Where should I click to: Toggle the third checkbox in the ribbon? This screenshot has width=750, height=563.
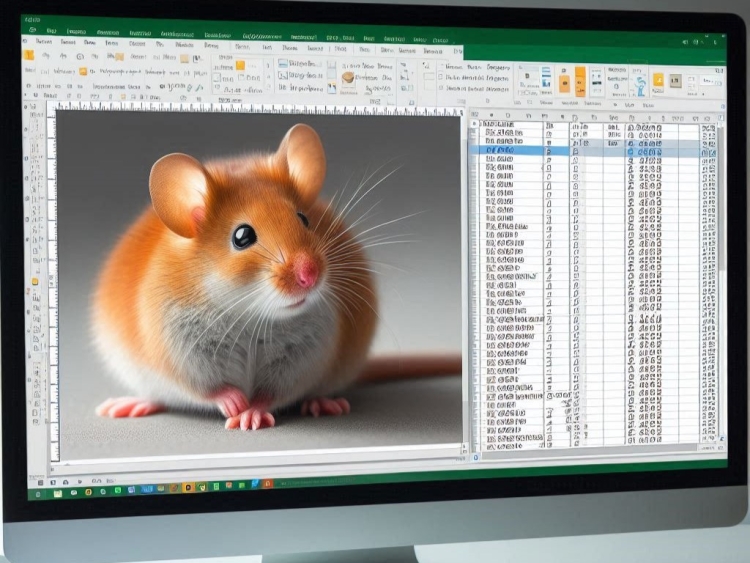click(442, 88)
